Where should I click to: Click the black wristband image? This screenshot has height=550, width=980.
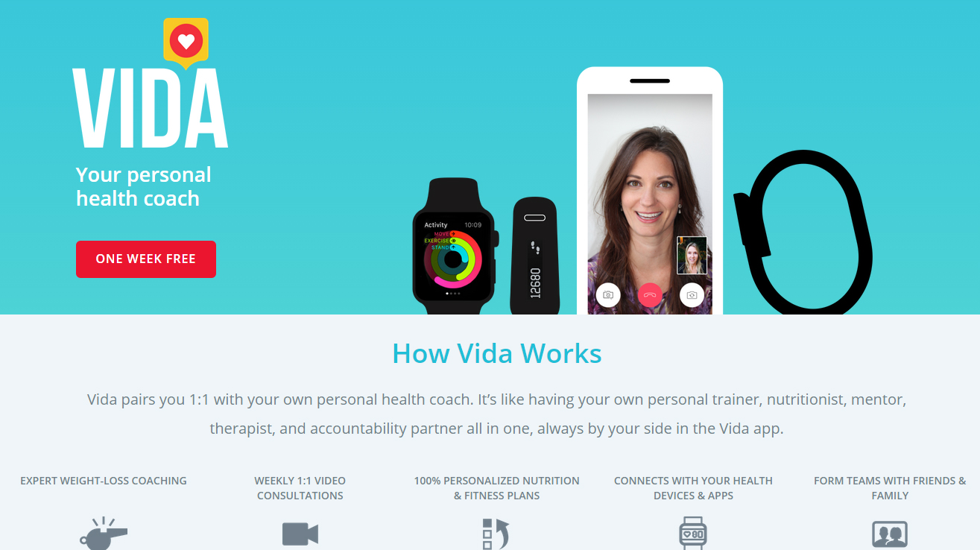[x=803, y=233]
